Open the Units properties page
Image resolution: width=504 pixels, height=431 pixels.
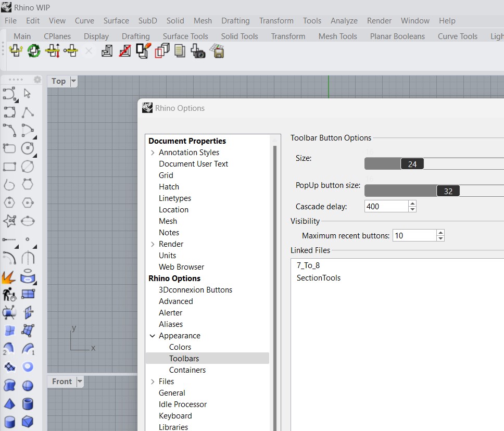[x=167, y=256]
